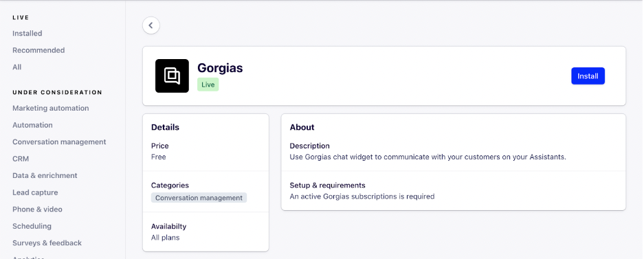Screen dimensions: 644x259
Task: Open Surveys & feedback category
Action: click(x=47, y=243)
